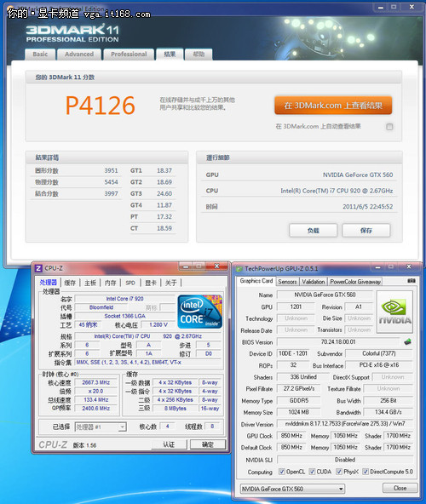The width and height of the screenshot is (426, 504).
Task: Click the CPU-Z multiplier value x 20.0
Action: point(96,391)
